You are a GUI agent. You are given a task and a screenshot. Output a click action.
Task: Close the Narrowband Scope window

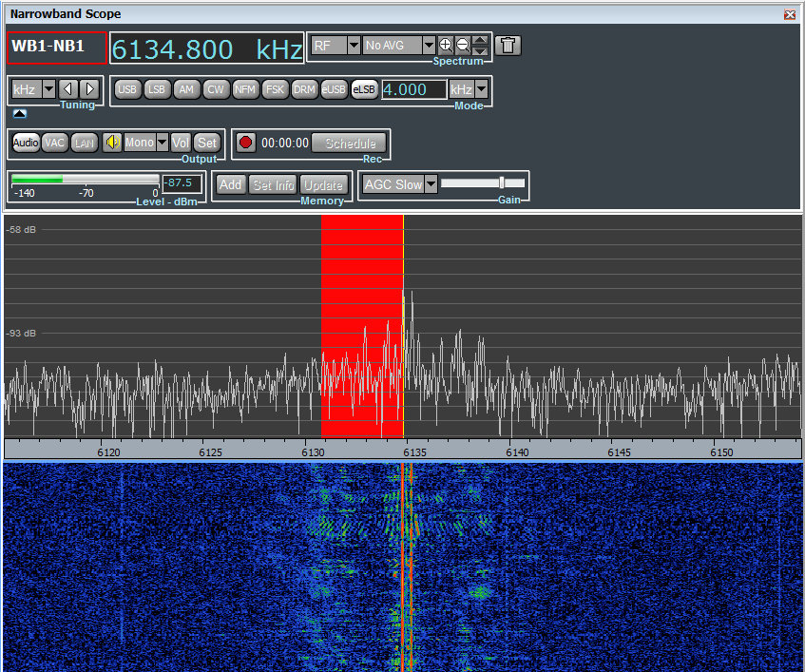790,14
